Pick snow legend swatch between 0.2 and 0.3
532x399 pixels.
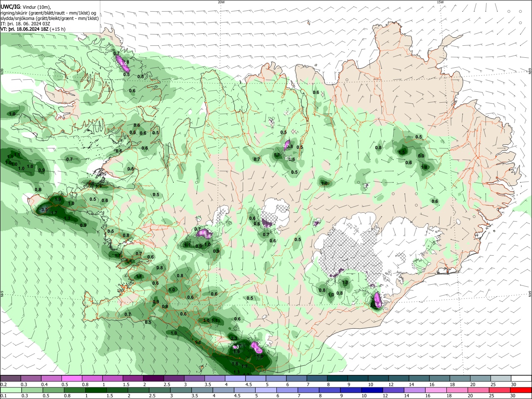pyautogui.click(x=10, y=379)
